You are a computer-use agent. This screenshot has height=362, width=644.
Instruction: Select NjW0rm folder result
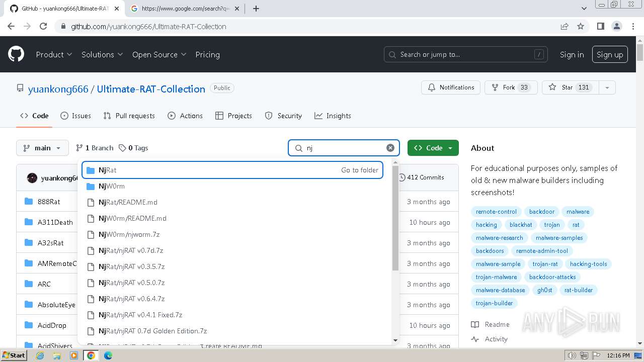[232, 186]
